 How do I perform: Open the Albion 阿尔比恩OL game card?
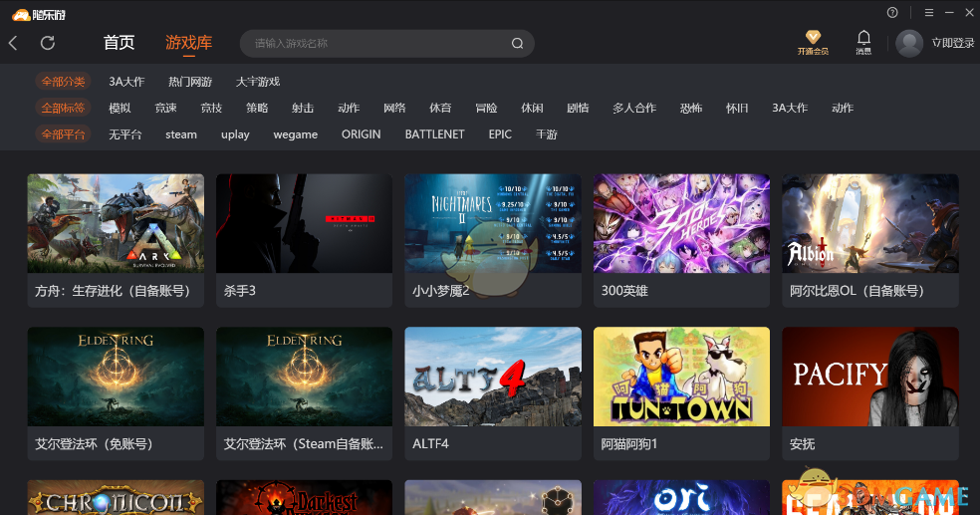(870, 241)
